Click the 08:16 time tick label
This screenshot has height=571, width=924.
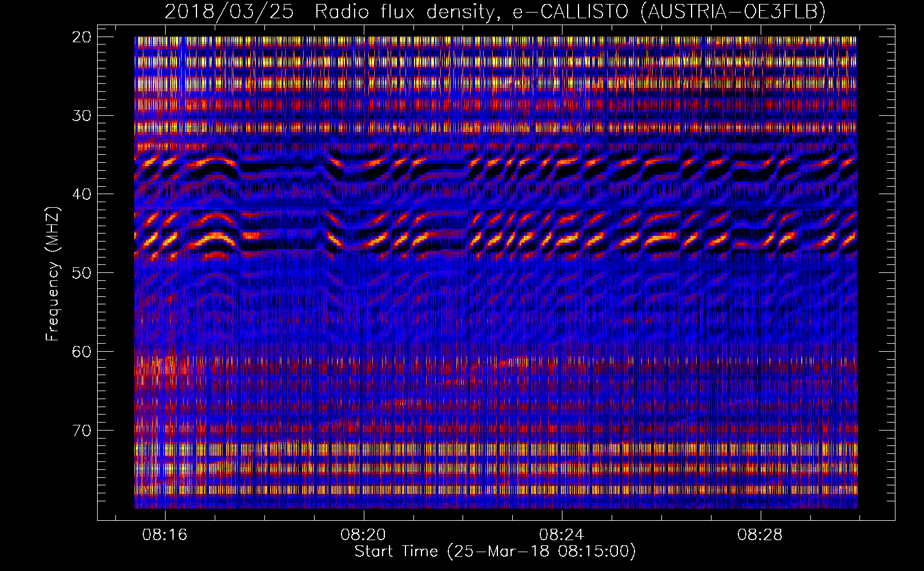click(165, 535)
